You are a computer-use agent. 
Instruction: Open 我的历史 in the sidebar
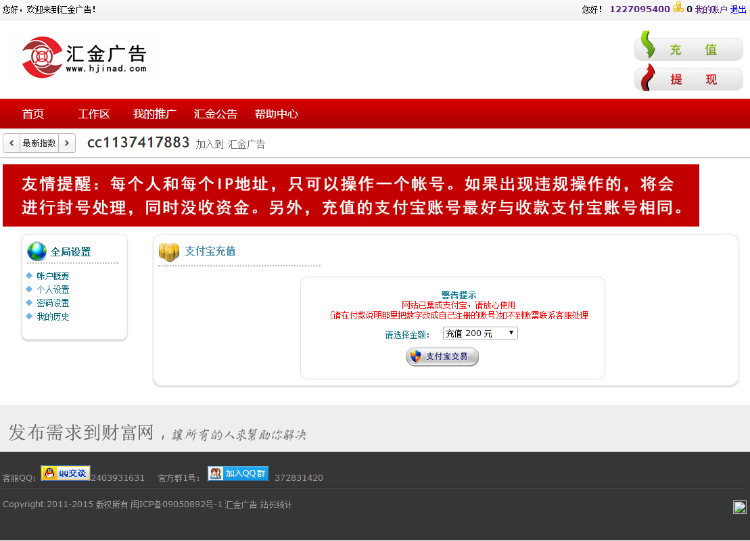(53, 316)
